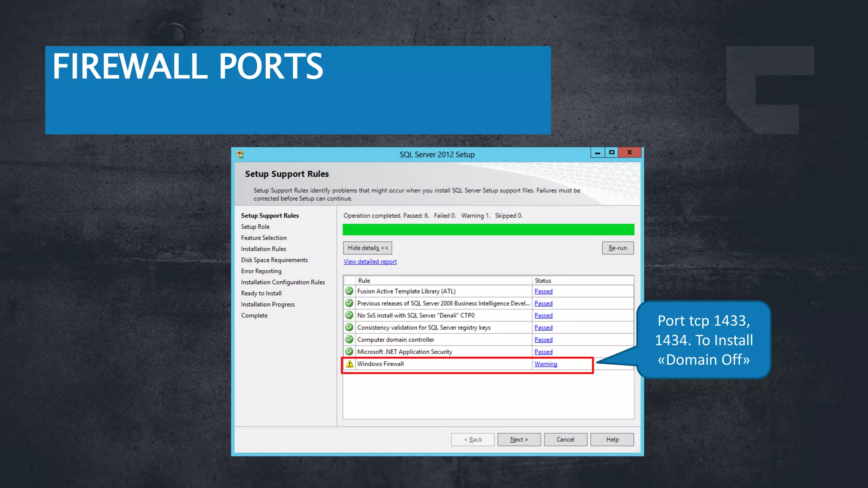Collapse rule list with Hide details button
This screenshot has width=868, height=488.
click(367, 248)
